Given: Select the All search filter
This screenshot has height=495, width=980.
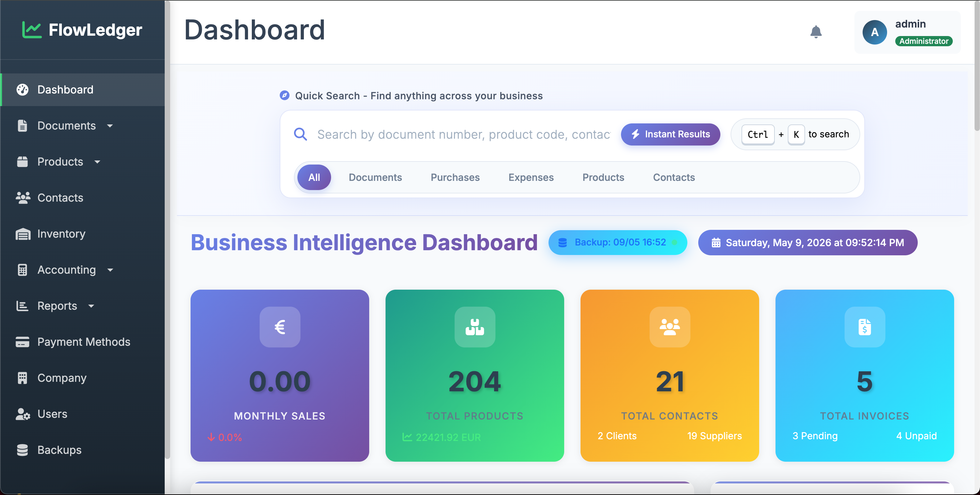Looking at the screenshot, I should point(314,177).
